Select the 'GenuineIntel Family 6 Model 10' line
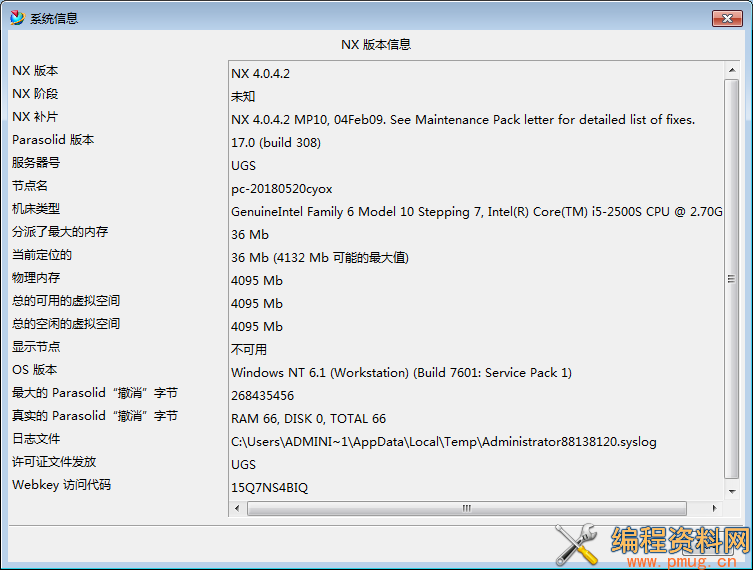Screen dimensions: 753x570 click(476, 212)
